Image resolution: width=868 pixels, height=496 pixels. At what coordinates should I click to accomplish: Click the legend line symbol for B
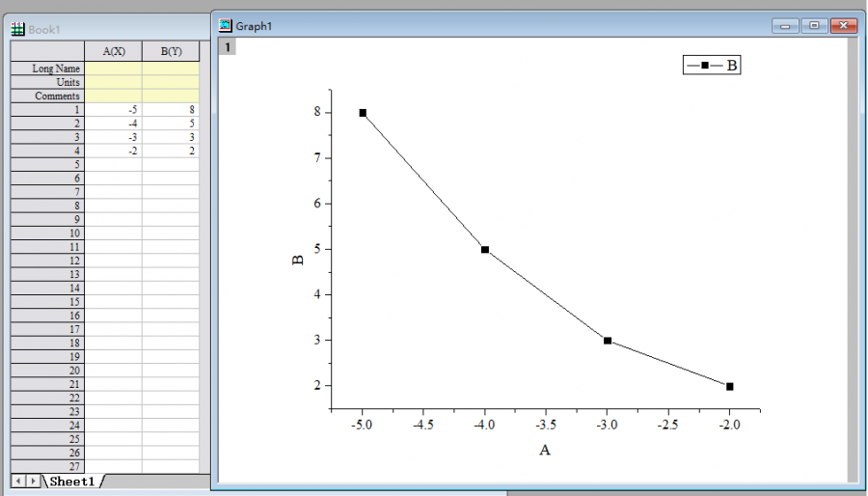click(705, 66)
